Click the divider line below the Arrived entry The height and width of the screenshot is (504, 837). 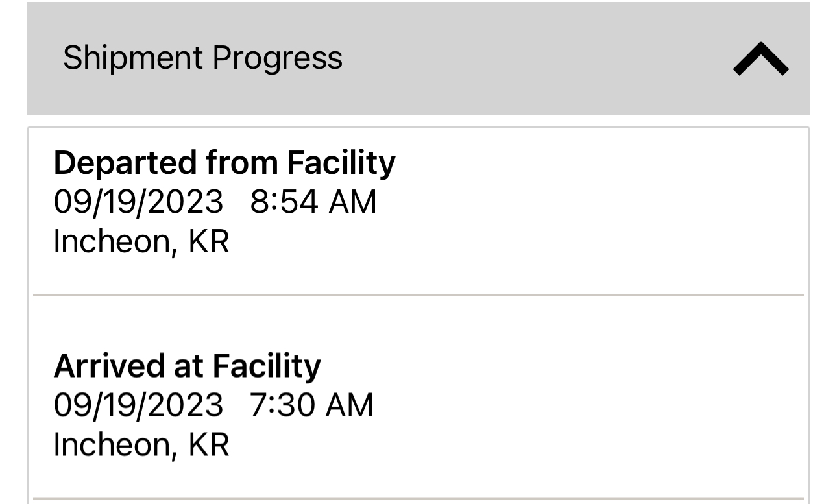(418, 498)
